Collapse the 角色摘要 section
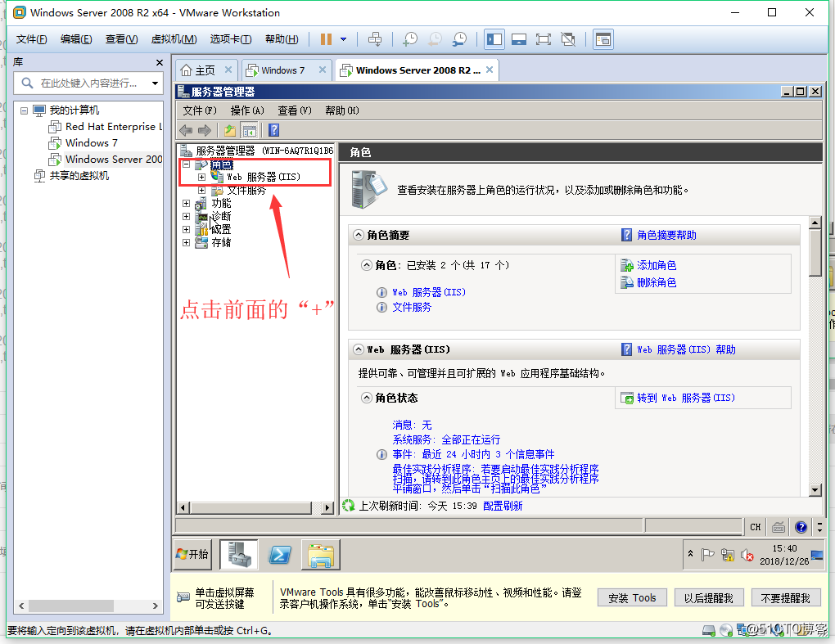 359,235
